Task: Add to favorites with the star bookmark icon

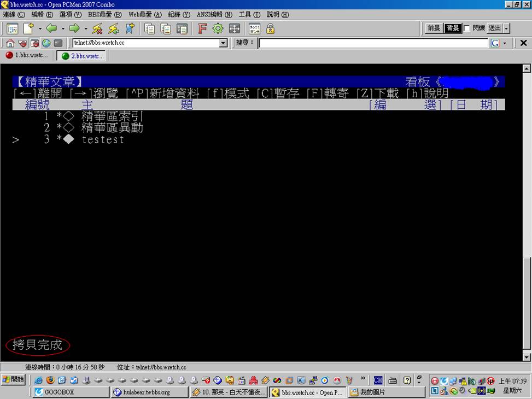Action: [130, 29]
